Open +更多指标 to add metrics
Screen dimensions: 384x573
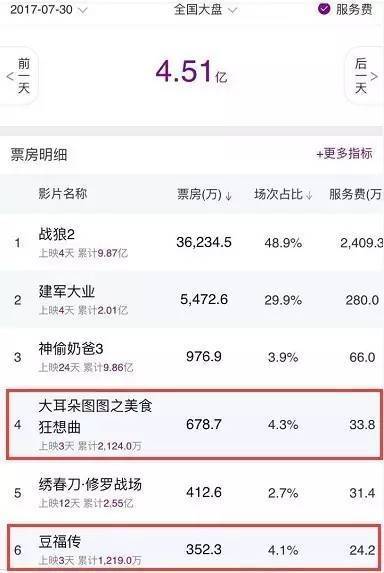click(x=344, y=153)
